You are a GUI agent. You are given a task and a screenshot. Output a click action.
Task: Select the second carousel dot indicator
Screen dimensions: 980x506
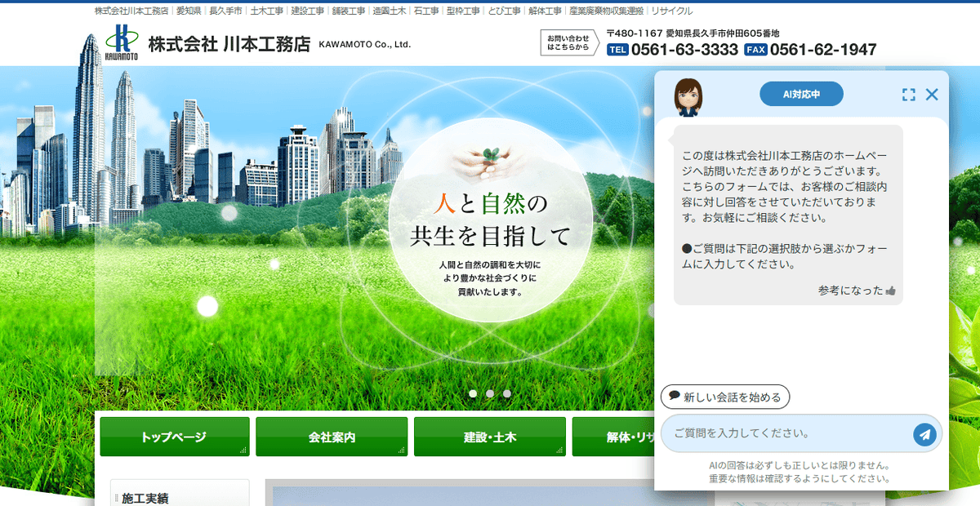(x=491, y=393)
